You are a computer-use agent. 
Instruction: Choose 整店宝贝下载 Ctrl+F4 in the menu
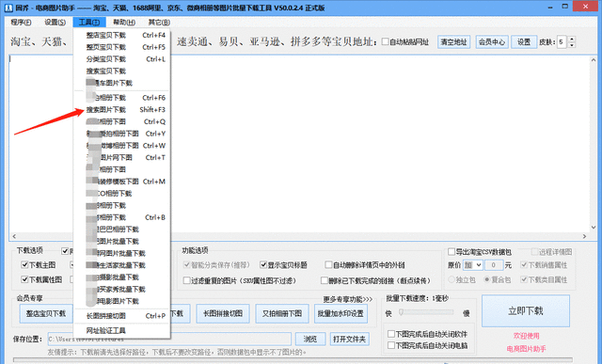click(122, 35)
